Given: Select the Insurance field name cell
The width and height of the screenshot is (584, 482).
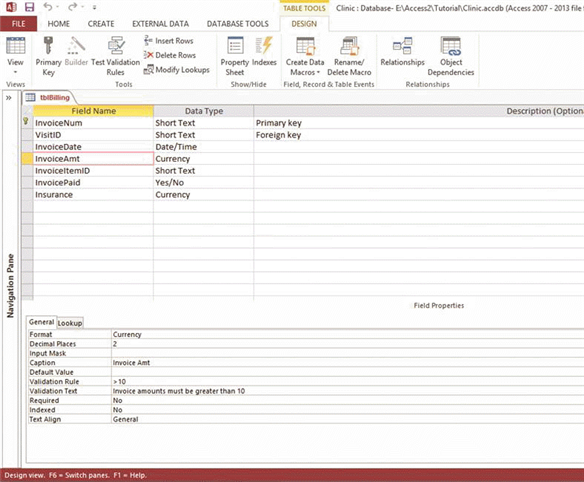Looking at the screenshot, I should [x=93, y=194].
